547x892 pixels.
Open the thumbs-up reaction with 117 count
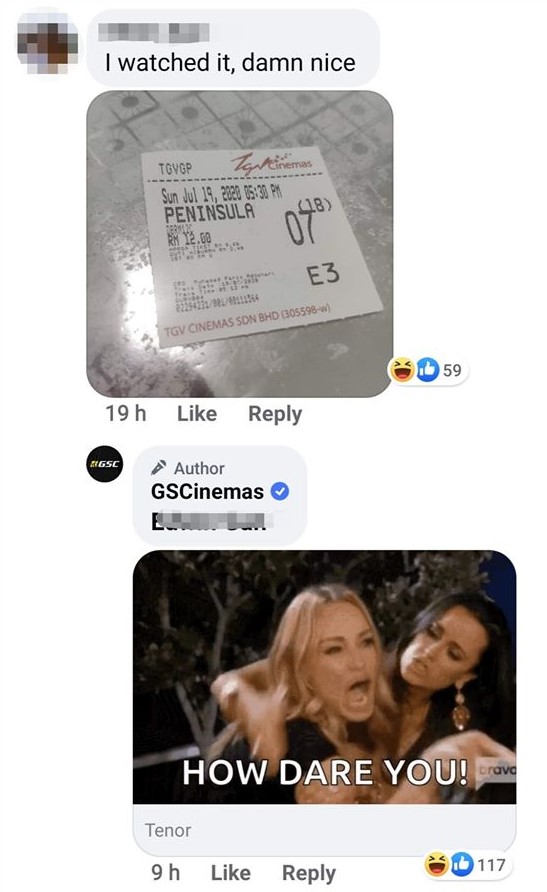[x=463, y=865]
